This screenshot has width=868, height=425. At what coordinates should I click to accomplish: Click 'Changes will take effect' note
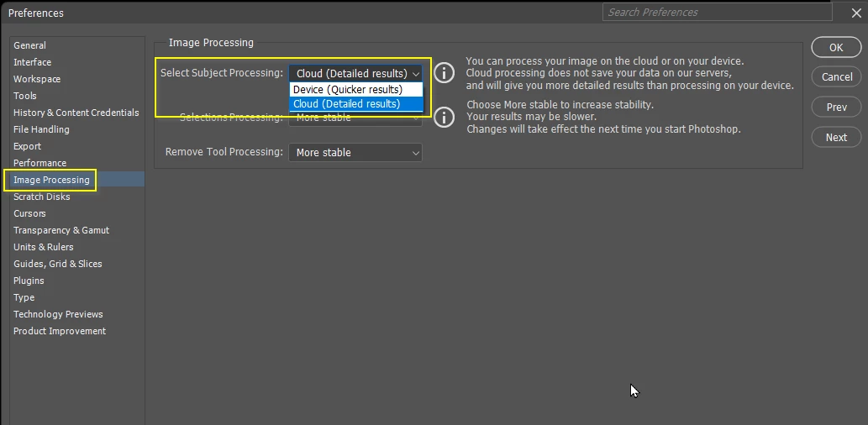tap(603, 129)
